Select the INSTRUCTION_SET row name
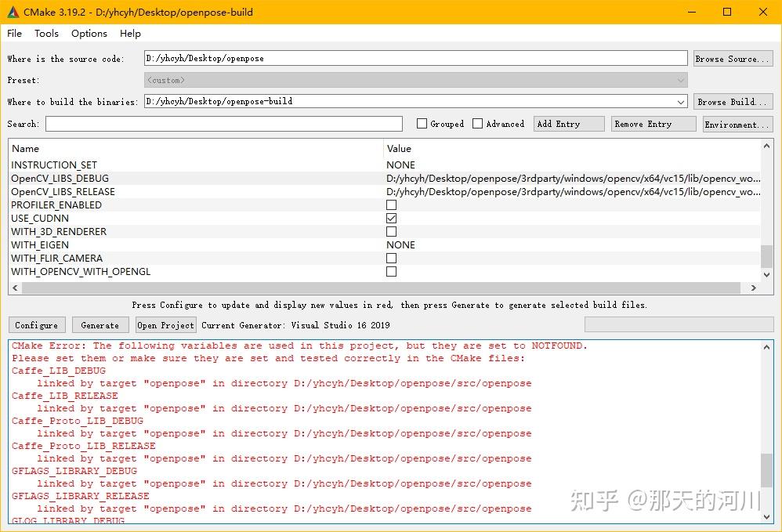782x532 pixels. tap(54, 165)
